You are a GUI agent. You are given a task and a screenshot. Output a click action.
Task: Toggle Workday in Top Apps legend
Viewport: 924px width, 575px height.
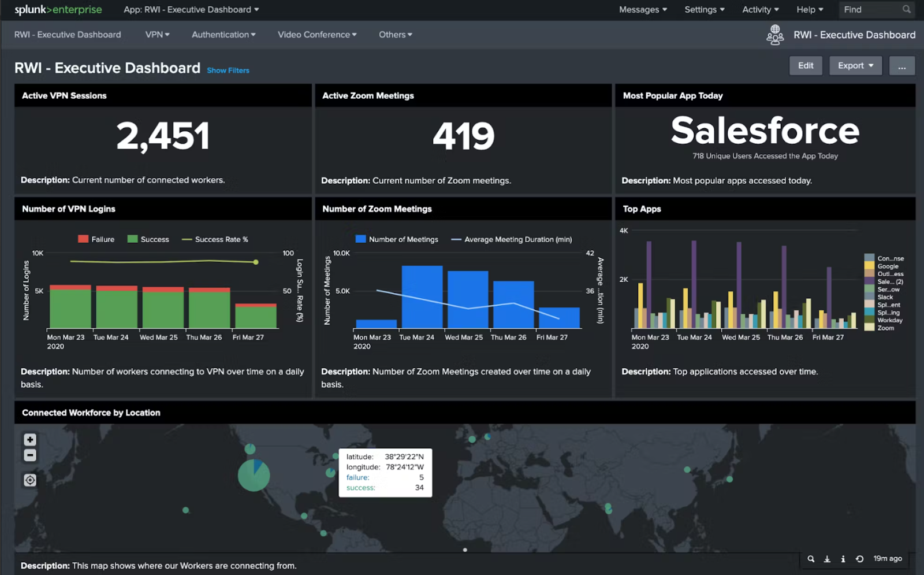(884, 320)
